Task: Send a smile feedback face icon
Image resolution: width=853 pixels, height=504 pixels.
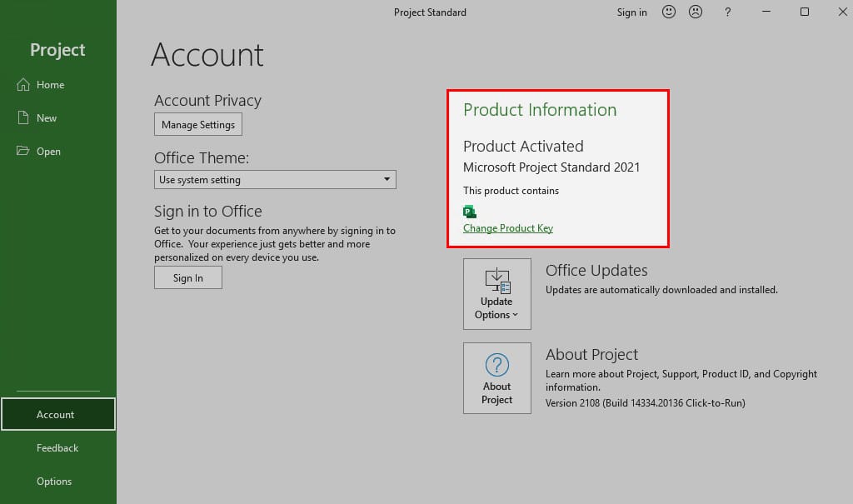Action: pyautogui.click(x=669, y=12)
